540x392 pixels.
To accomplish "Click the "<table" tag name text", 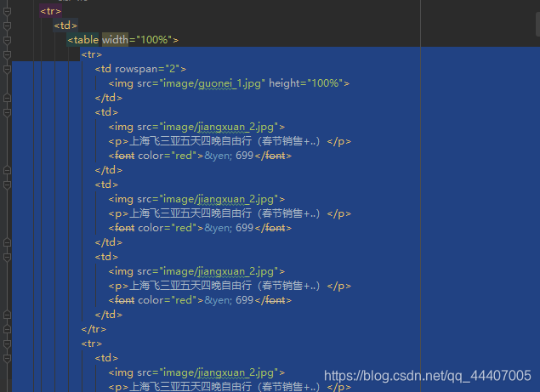I will (x=83, y=40).
